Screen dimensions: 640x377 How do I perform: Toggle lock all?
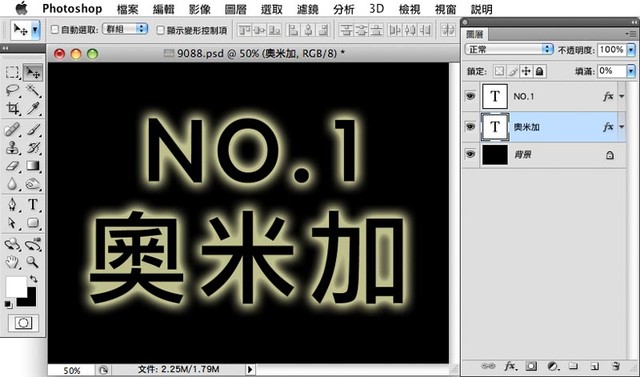click(540, 71)
